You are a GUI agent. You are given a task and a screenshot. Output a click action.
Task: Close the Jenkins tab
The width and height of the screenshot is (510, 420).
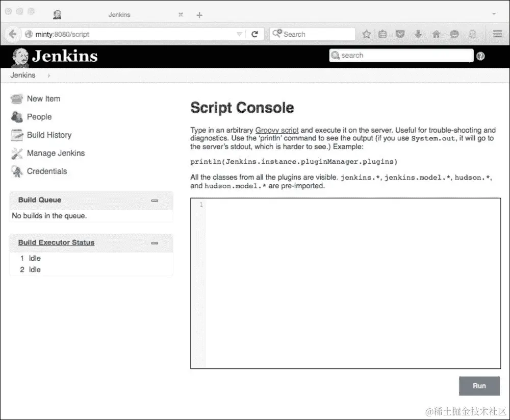pyautogui.click(x=181, y=15)
